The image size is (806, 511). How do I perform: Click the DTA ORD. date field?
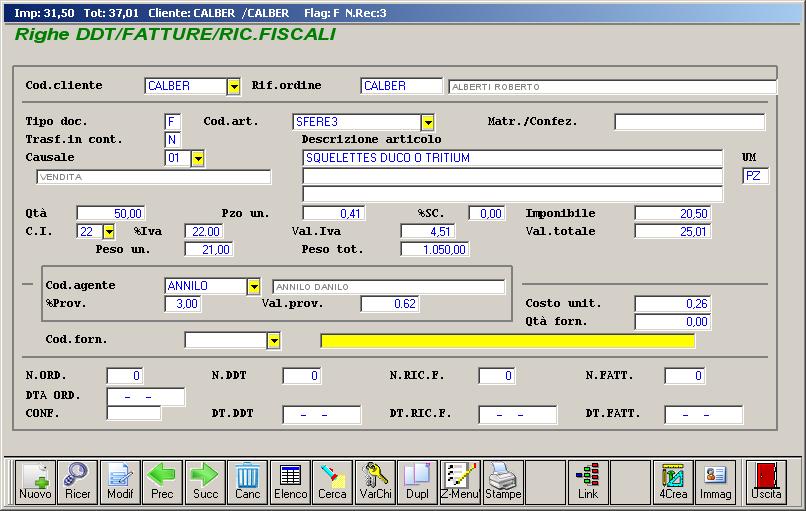[145, 397]
